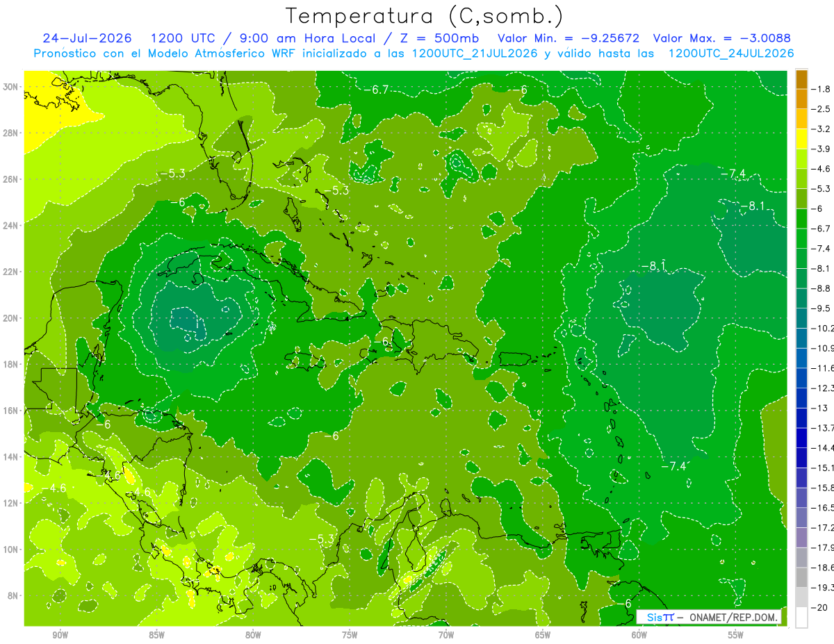Click the '18N' latitude axis label
The image size is (834, 644).
(x=11, y=365)
